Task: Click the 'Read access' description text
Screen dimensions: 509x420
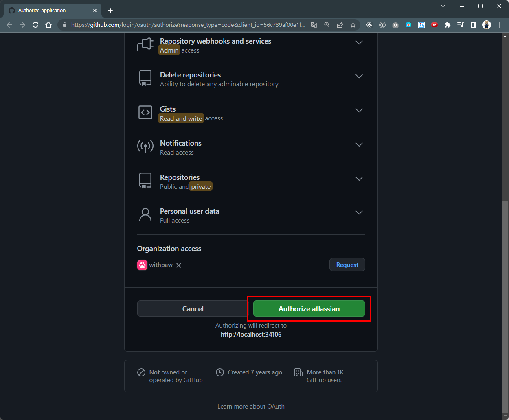Action: tap(177, 153)
